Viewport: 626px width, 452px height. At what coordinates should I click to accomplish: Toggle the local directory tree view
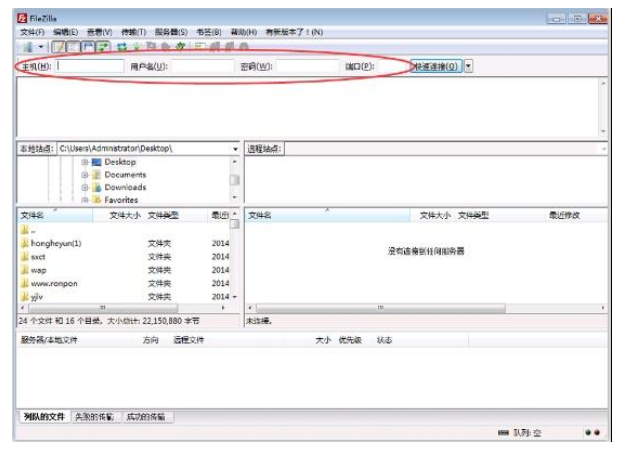73,47
